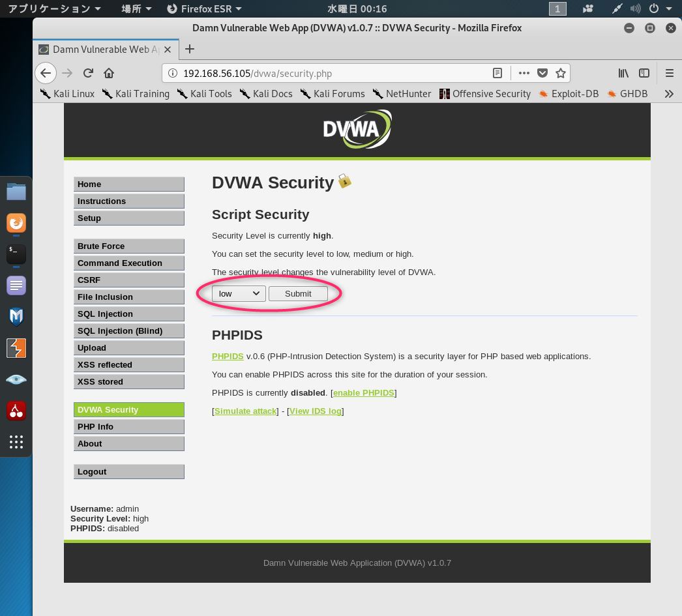The width and height of the screenshot is (682, 616).
Task: Open Kali Training bookmark
Action: pyautogui.click(x=136, y=94)
